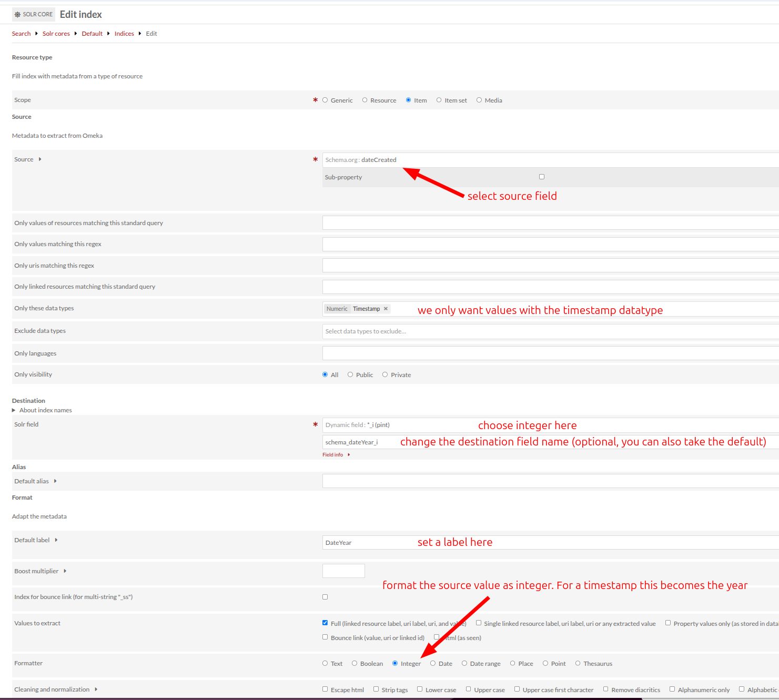Select the Date formatter radio button
The height and width of the screenshot is (700, 779).
[x=433, y=664]
